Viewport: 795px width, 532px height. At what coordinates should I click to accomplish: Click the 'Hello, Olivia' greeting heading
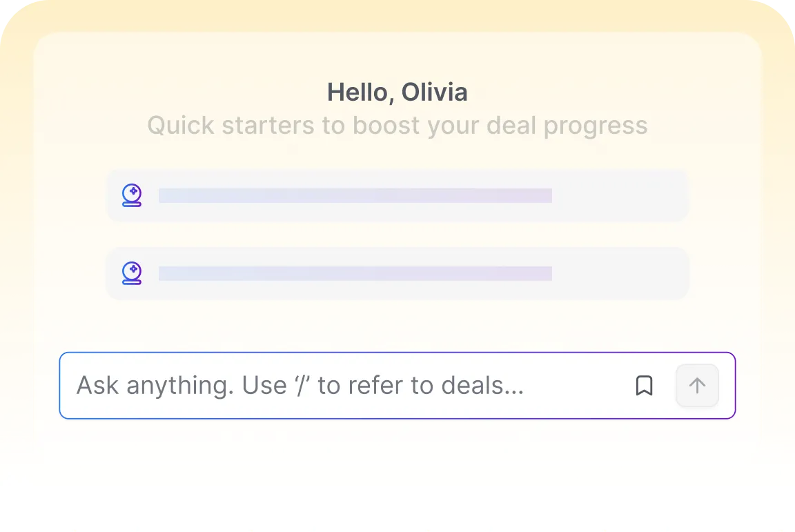(397, 92)
